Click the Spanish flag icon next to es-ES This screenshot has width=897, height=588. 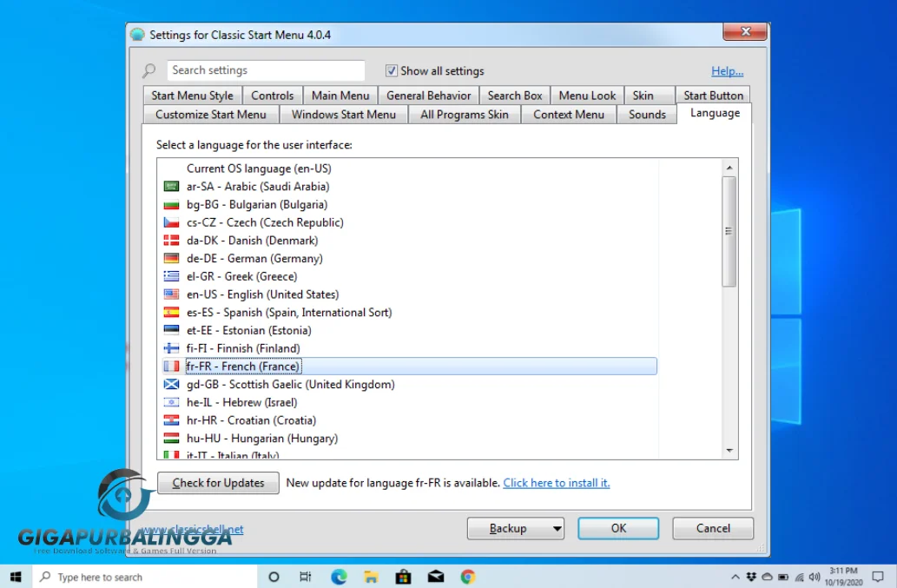pos(171,312)
